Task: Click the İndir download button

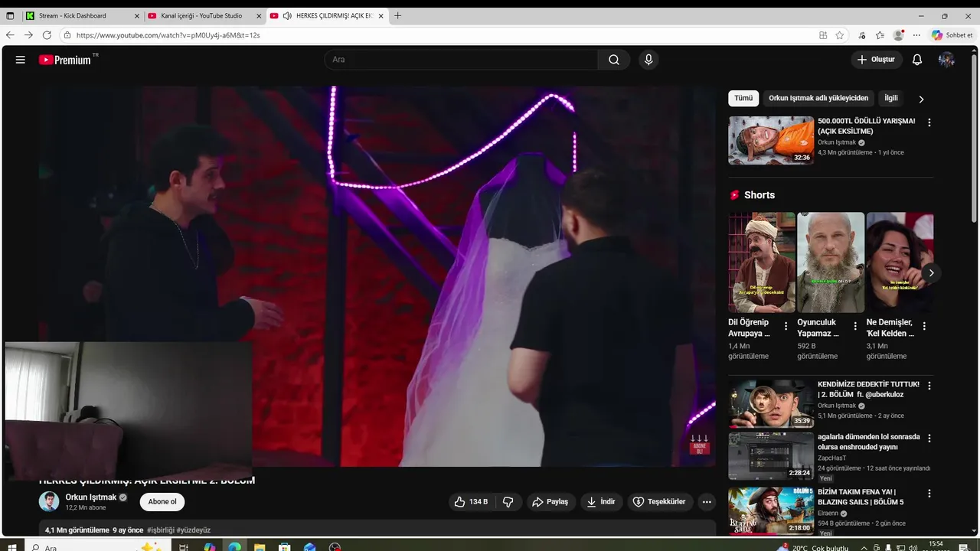Action: pyautogui.click(x=601, y=502)
